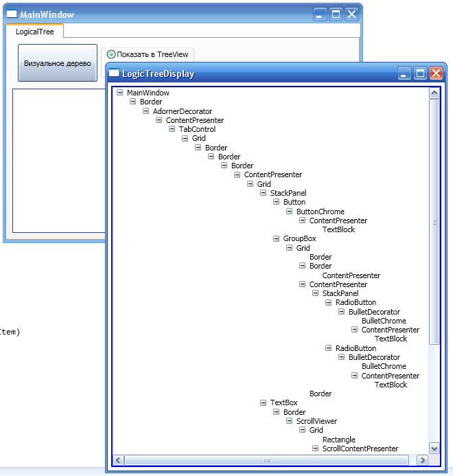Screen dimensions: 453x476
Task: Click the vertical scrollbar up arrow
Action: [x=434, y=93]
